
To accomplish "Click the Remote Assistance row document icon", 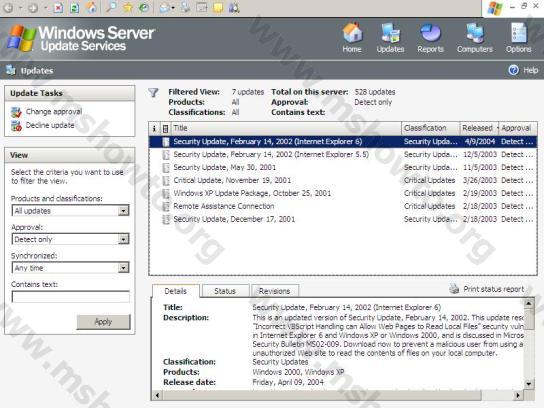I will point(166,206).
